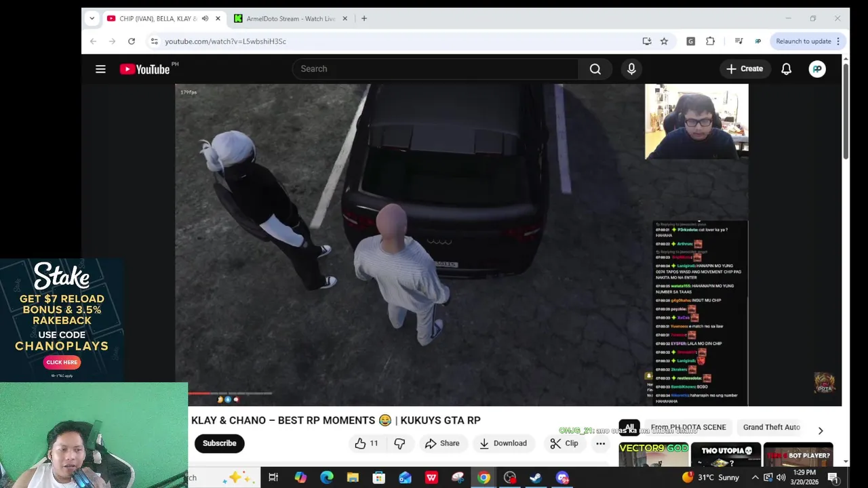Open the YouTube hamburger guide menu
The height and width of the screenshot is (488, 868).
100,68
